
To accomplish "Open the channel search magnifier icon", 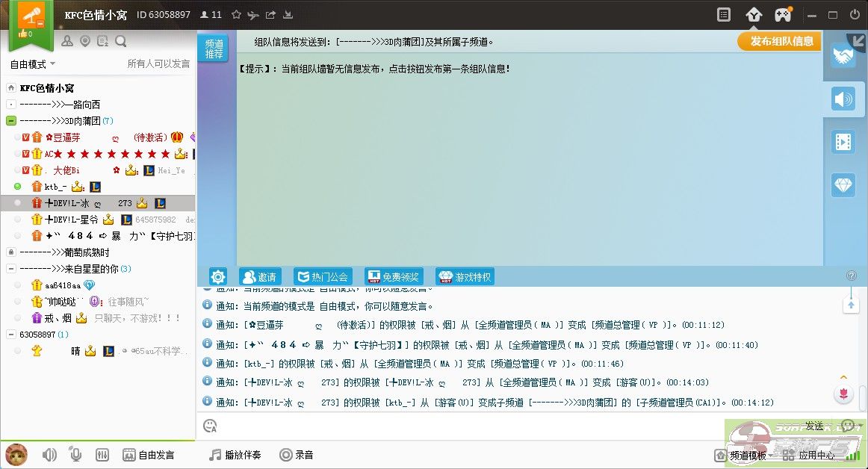I will [x=120, y=40].
